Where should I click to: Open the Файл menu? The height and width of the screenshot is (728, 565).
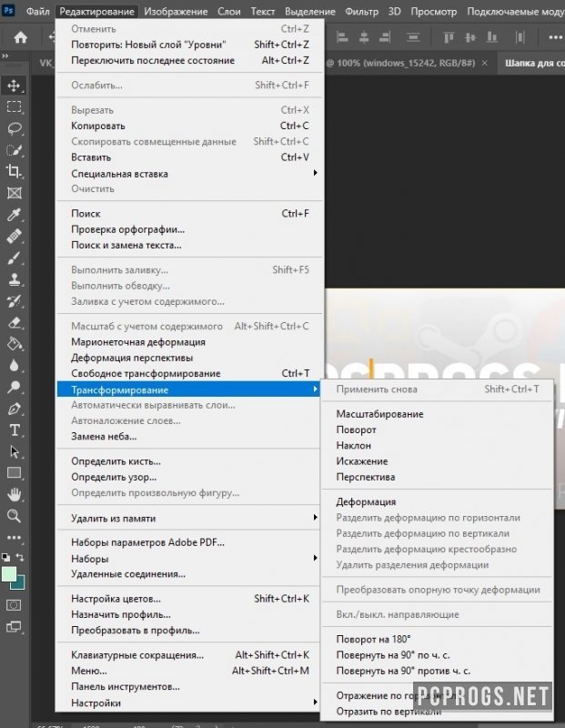(x=37, y=11)
